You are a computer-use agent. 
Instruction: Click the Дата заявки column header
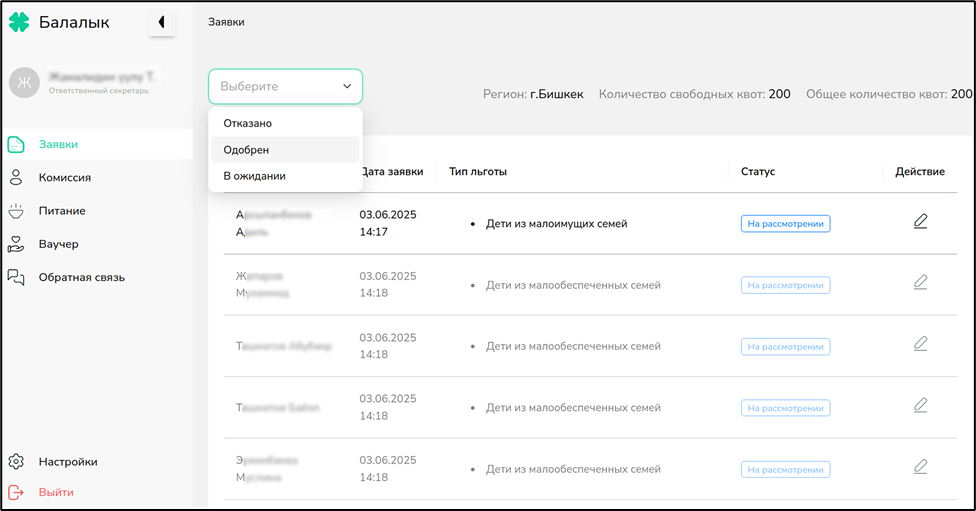[393, 172]
